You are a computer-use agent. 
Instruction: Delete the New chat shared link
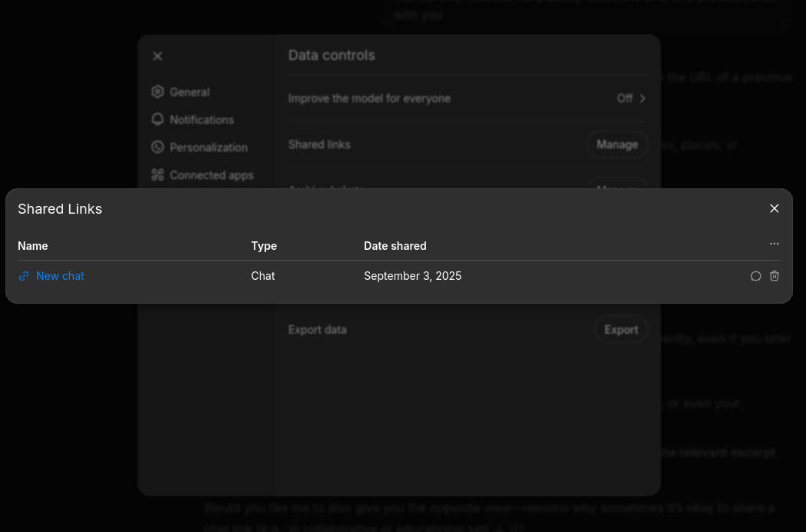click(x=774, y=276)
